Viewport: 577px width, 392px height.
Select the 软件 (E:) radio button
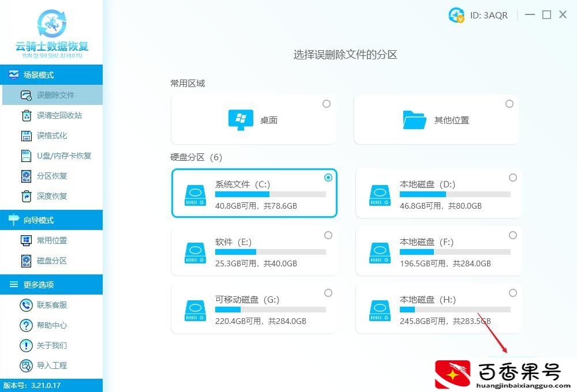pos(328,235)
